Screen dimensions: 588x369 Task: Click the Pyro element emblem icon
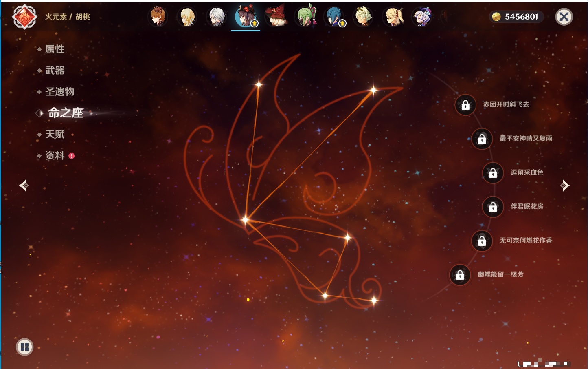pos(24,17)
